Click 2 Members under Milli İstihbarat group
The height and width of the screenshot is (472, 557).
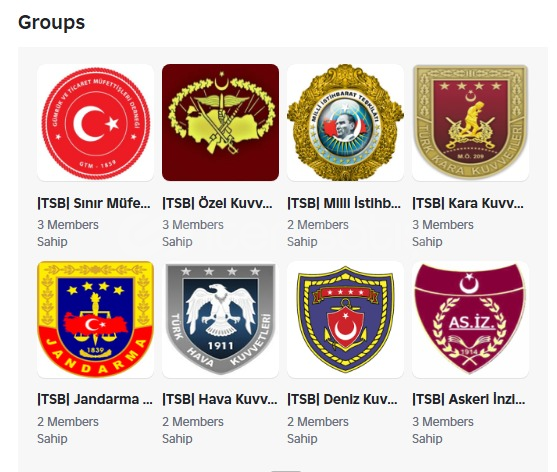point(318,225)
